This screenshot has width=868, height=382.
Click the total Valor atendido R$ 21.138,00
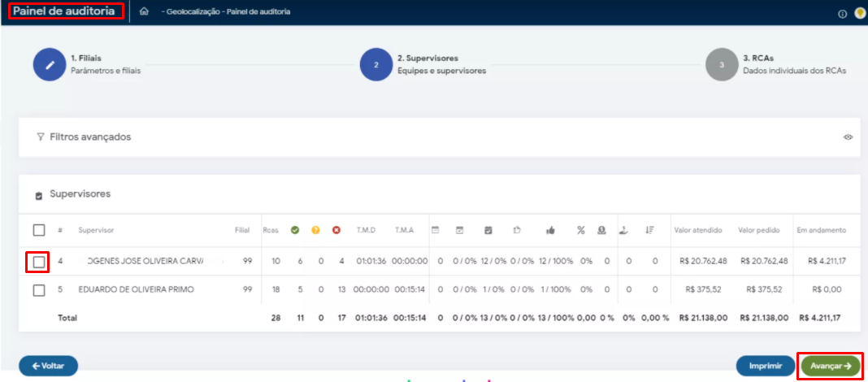click(x=702, y=319)
